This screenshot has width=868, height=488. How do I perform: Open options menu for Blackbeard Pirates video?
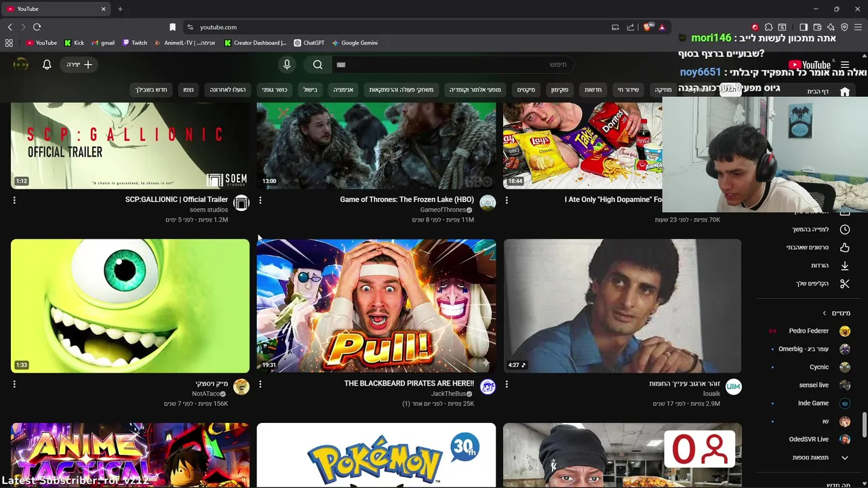coord(260,384)
